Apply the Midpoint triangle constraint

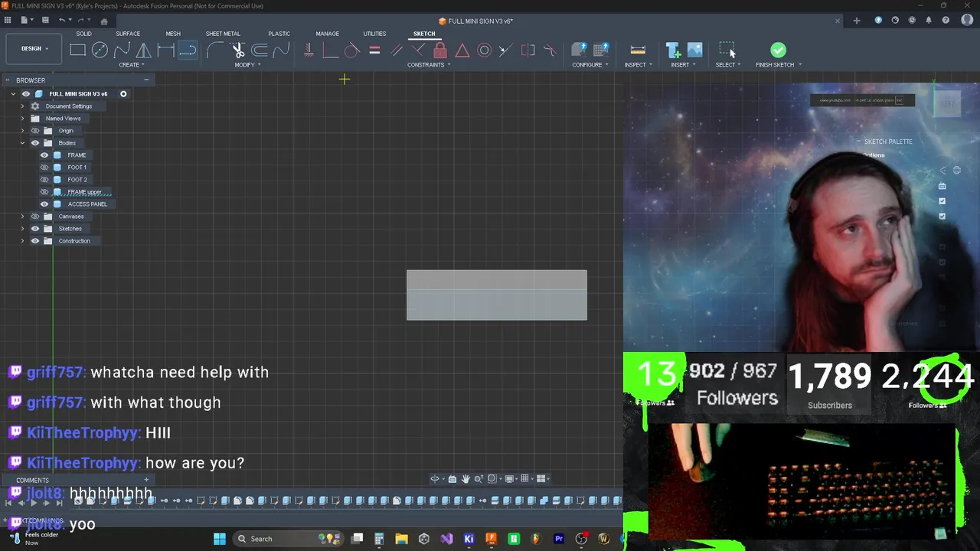462,51
